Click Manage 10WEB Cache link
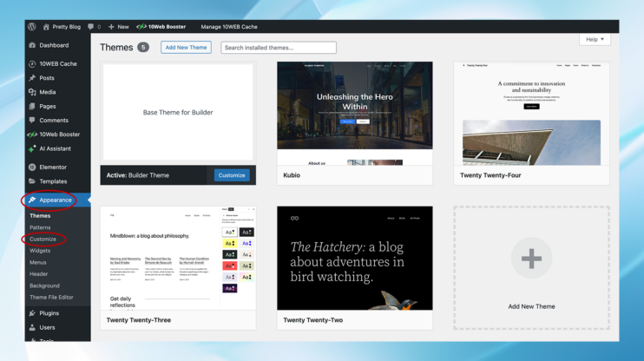The height and width of the screenshot is (361, 644). [x=228, y=27]
